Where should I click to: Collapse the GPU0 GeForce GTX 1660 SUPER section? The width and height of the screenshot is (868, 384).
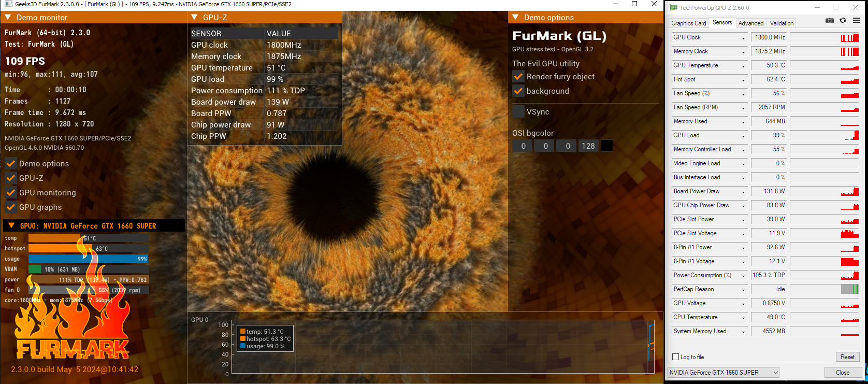click(x=11, y=225)
